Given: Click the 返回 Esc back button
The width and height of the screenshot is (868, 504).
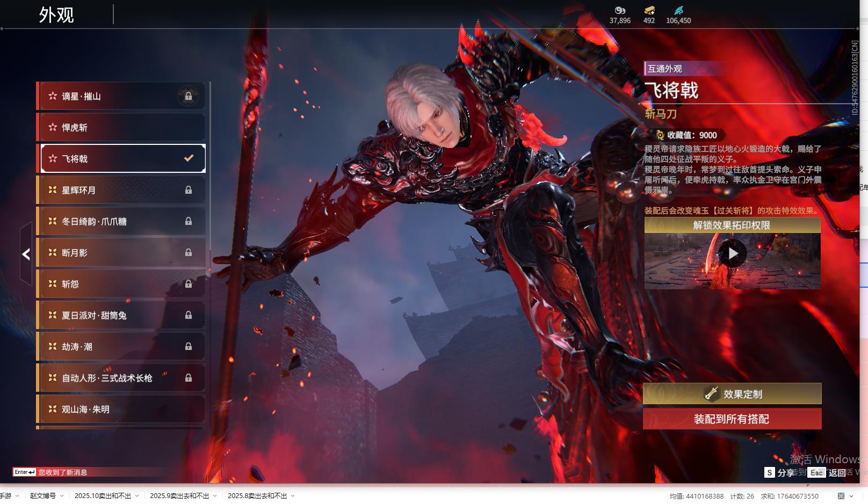Looking at the screenshot, I should pos(829,472).
